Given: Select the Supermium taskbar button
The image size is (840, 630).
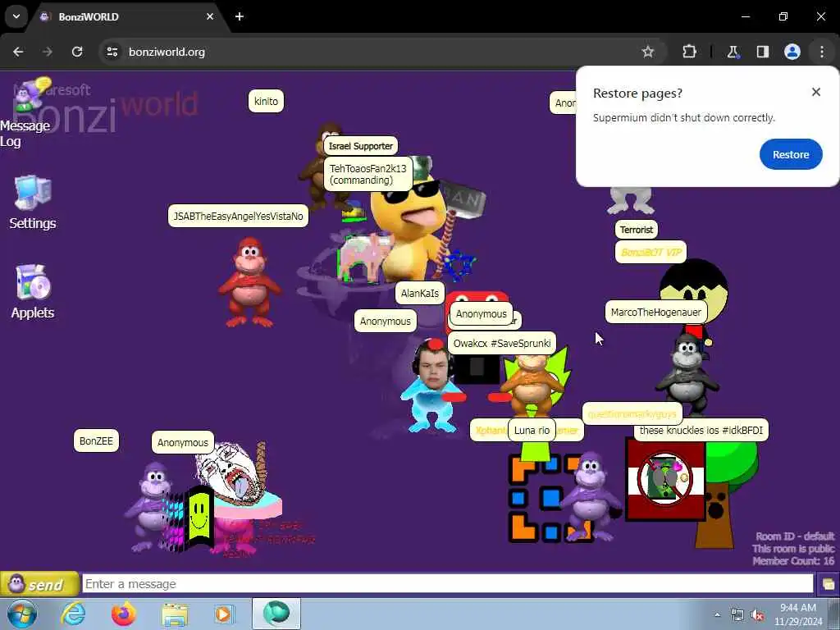Looking at the screenshot, I should click(x=276, y=614).
